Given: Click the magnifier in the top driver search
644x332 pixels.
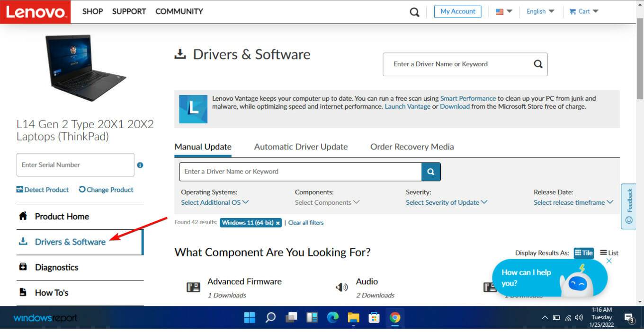Looking at the screenshot, I should pos(538,64).
